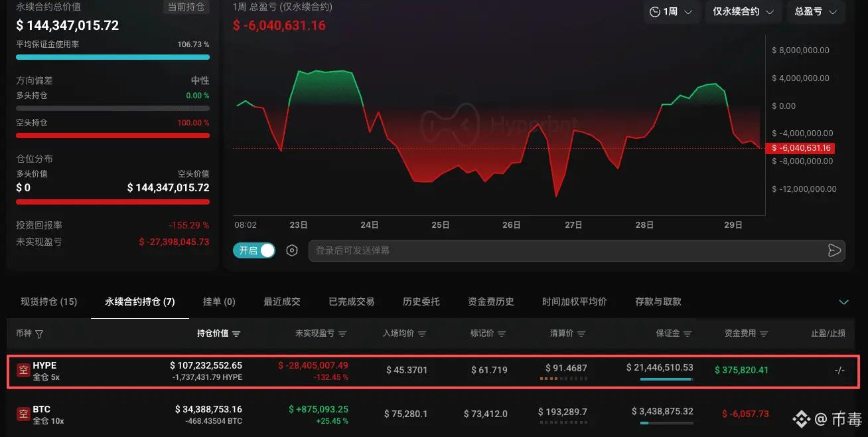
Task: Open the 挂单 (0) tab
Action: tap(219, 302)
